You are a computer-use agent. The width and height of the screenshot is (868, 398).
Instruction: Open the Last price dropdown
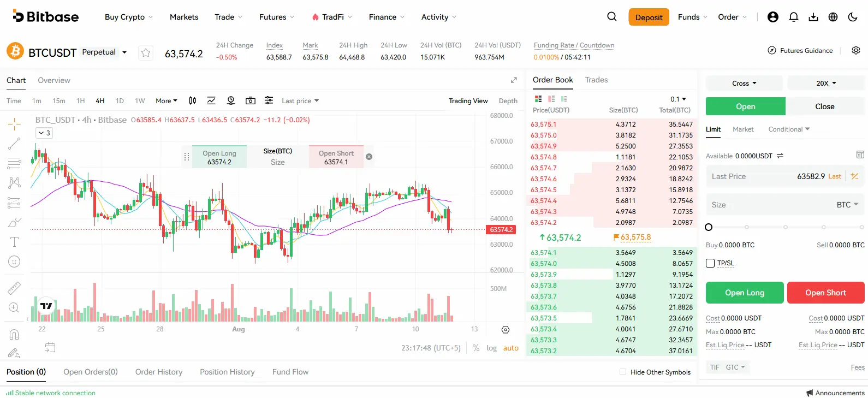(x=300, y=100)
